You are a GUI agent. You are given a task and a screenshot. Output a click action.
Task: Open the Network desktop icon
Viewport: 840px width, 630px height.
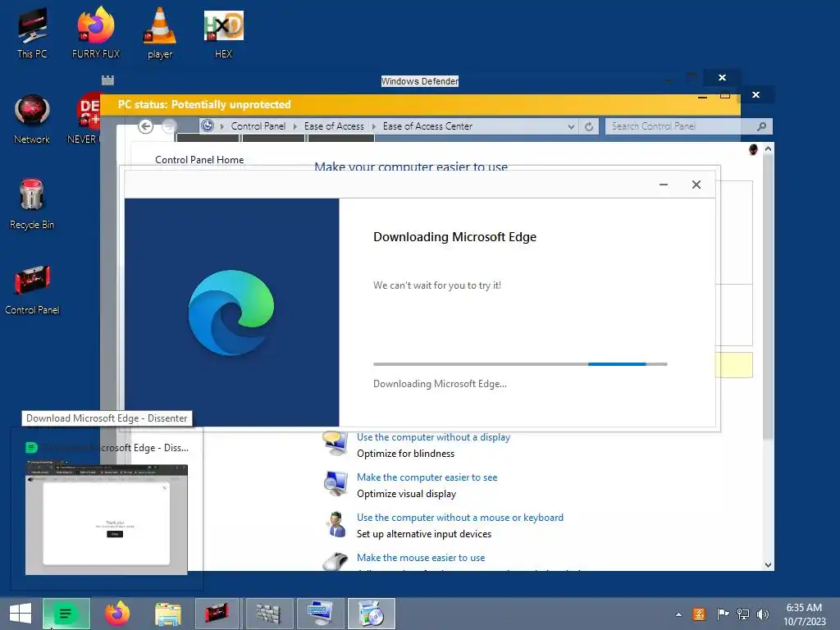click(32, 119)
